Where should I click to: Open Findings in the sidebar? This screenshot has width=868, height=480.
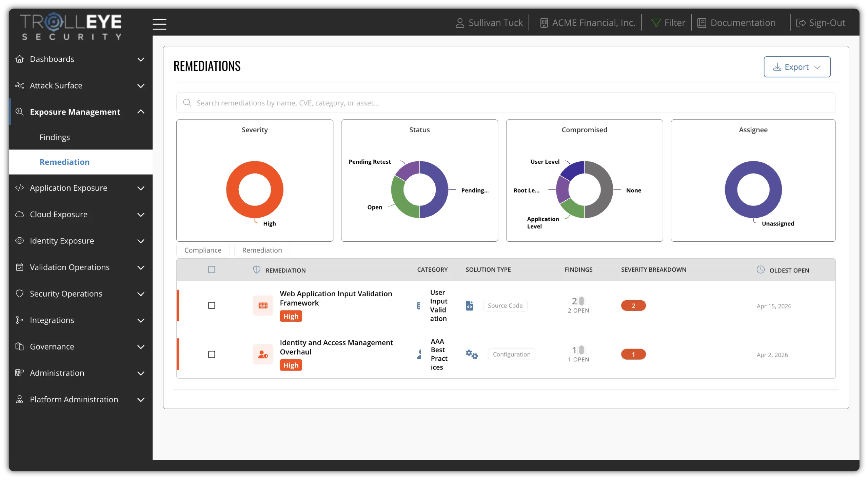(55, 137)
